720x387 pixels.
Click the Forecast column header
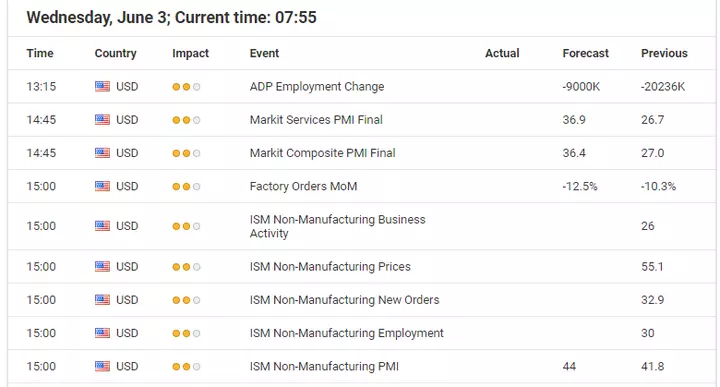[x=585, y=53]
